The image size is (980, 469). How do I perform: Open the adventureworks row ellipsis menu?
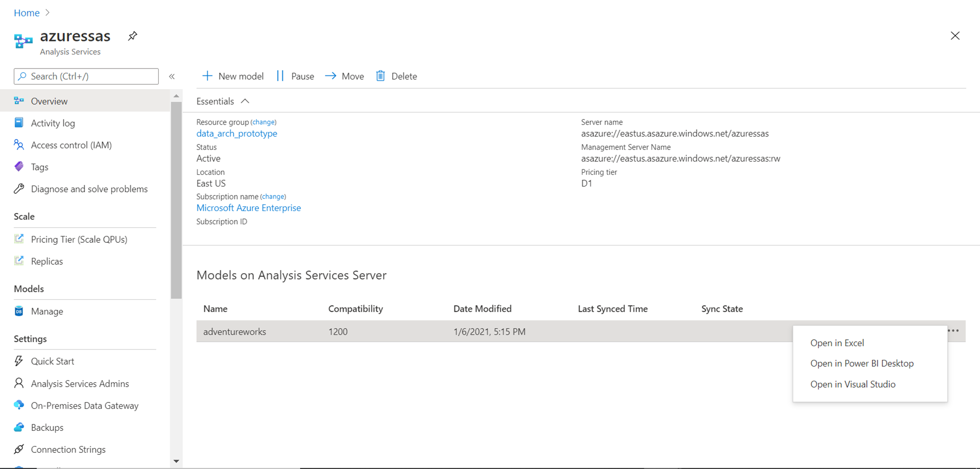[953, 331]
